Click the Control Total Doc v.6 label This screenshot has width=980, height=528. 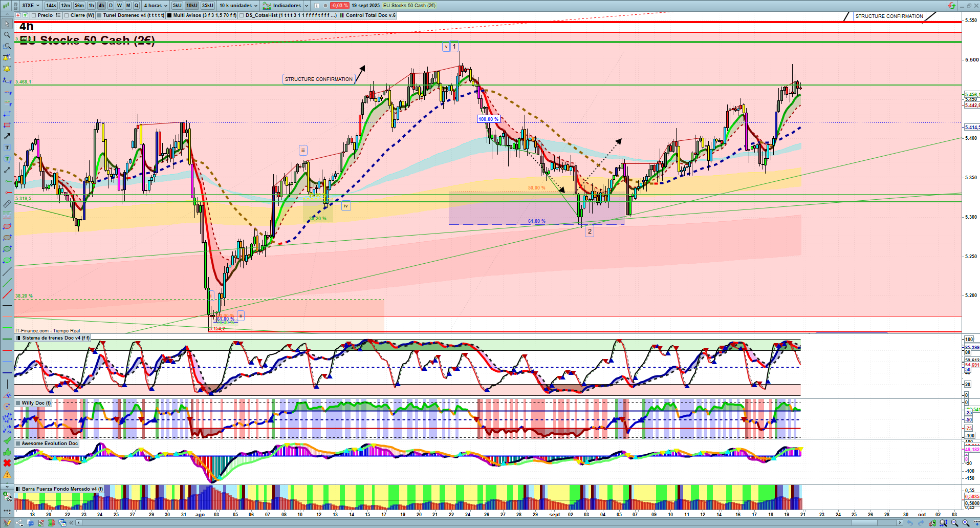pos(371,15)
